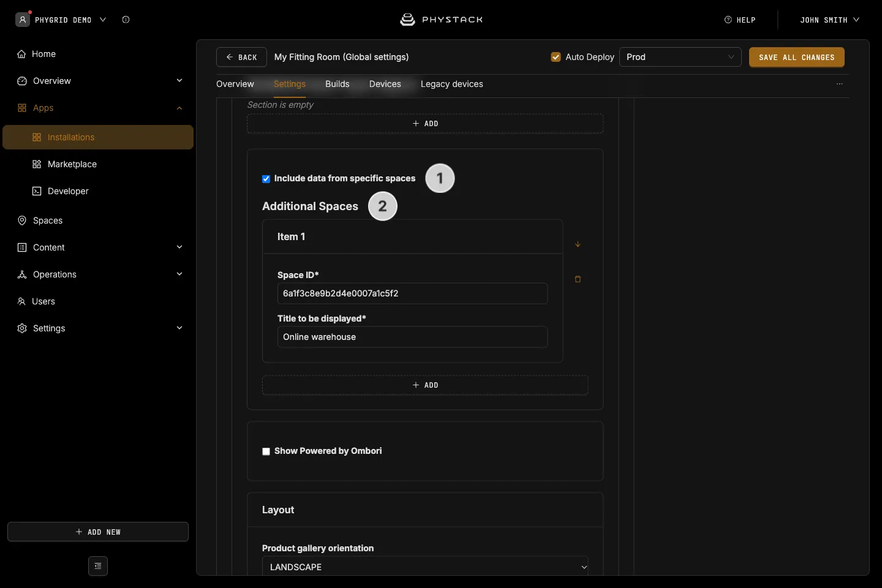The height and width of the screenshot is (588, 882).
Task: Toggle the Auto Deploy checkbox
Action: [x=556, y=57]
